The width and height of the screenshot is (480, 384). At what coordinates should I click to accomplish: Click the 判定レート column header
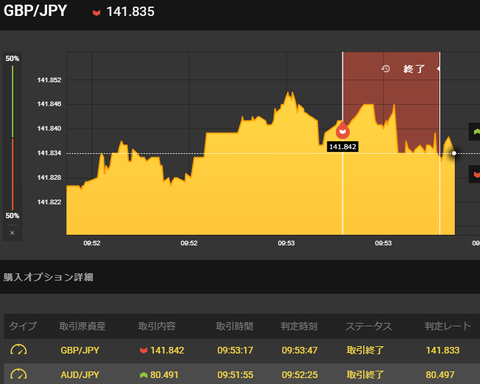[448, 326]
